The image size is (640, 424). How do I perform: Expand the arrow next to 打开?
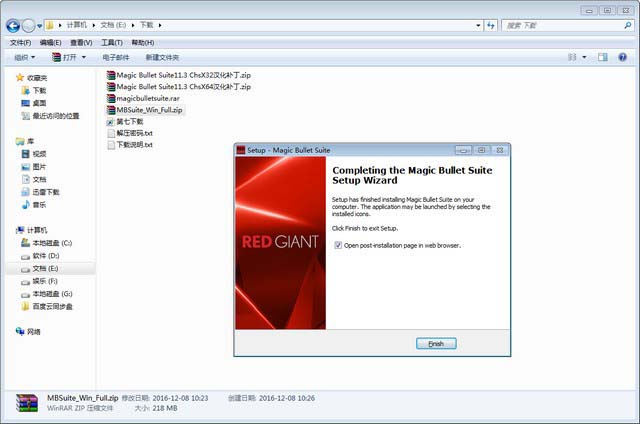84,57
